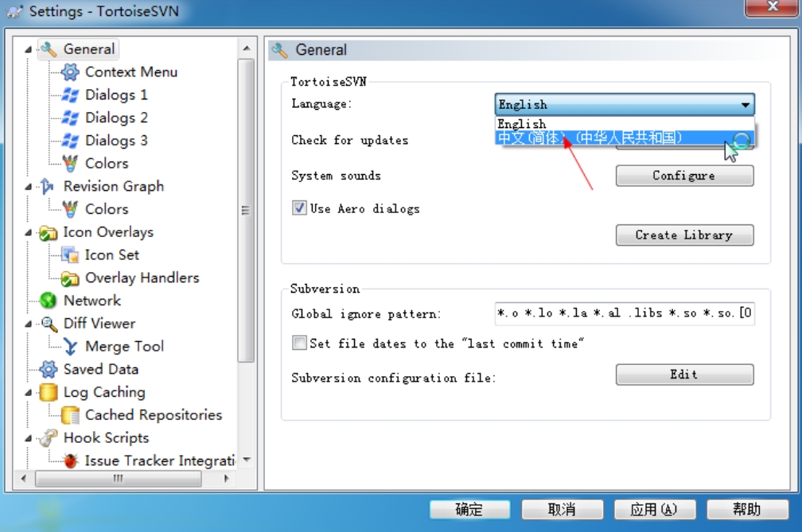Collapse the Revision Graph tree node

(28, 187)
